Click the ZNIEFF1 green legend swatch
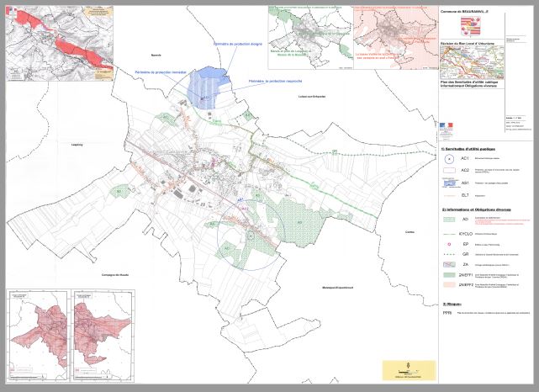Viewport: 539px width, 392px height. point(450,275)
